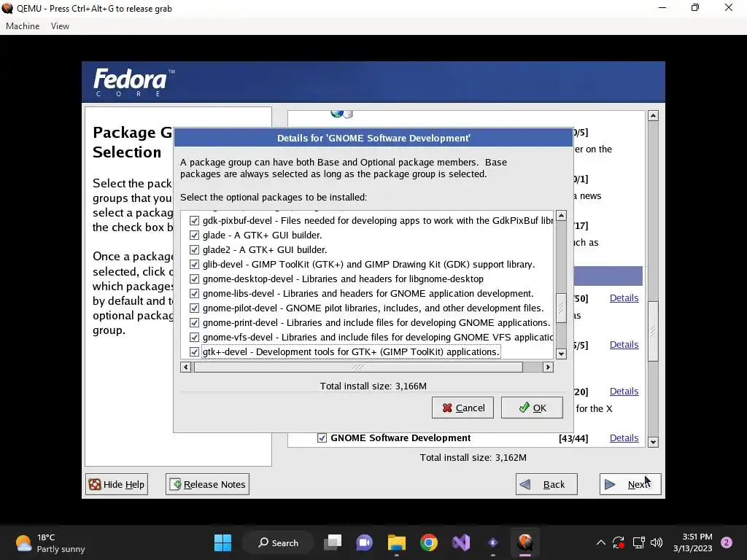Click the Fedora Core logo
Image resolution: width=747 pixels, height=560 pixels.
point(134,82)
